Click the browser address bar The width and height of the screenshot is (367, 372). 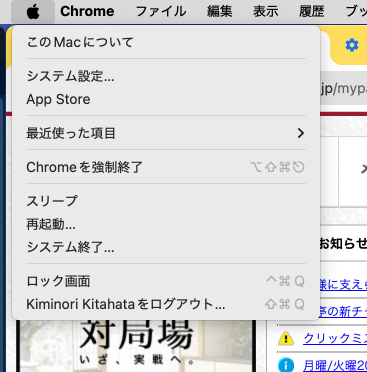pyautogui.click(x=343, y=89)
